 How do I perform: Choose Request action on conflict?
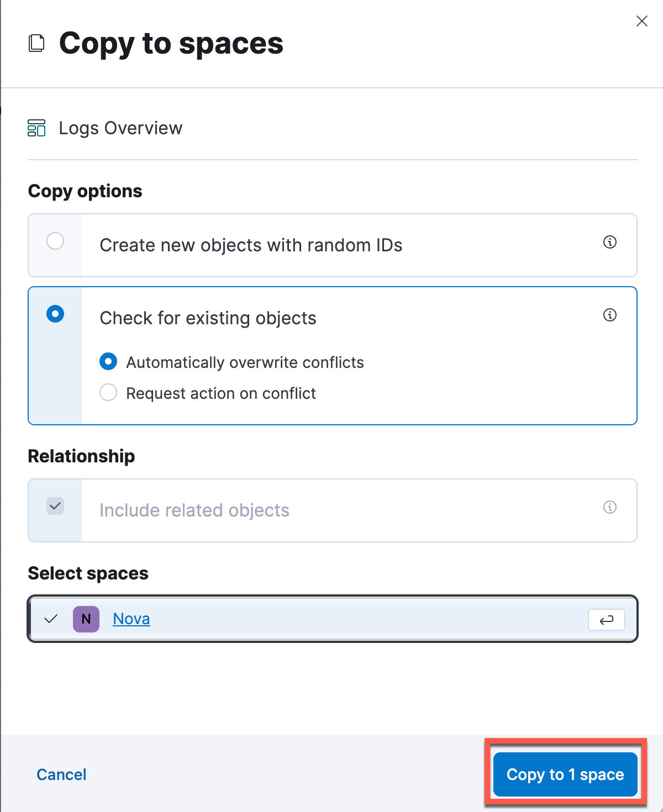[108, 393]
